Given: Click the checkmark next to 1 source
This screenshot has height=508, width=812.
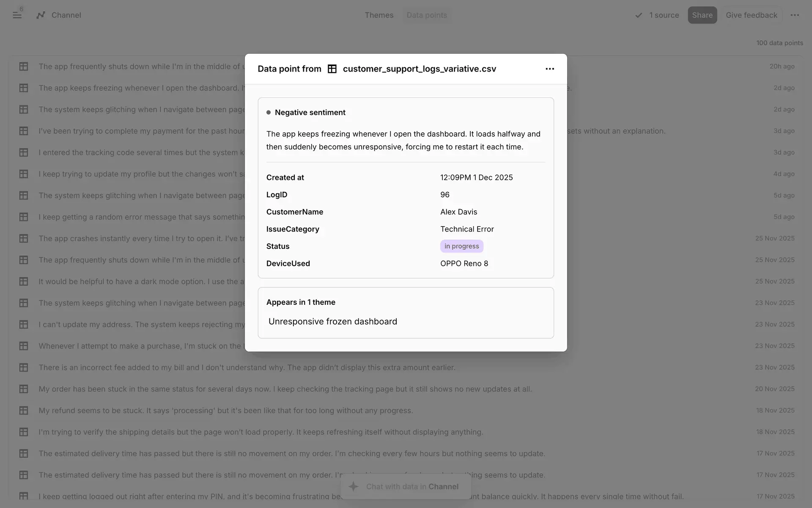Looking at the screenshot, I should [639, 15].
